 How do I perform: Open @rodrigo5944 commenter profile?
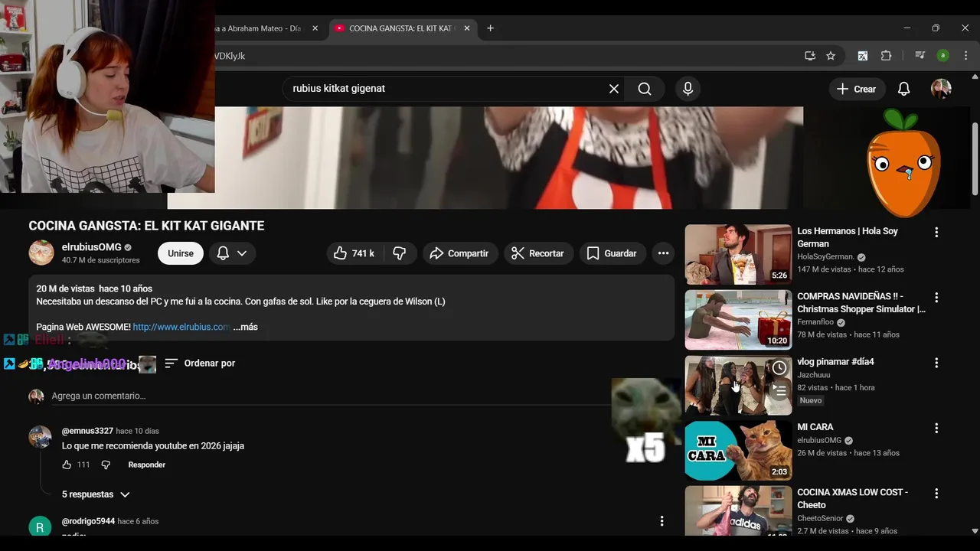88,521
